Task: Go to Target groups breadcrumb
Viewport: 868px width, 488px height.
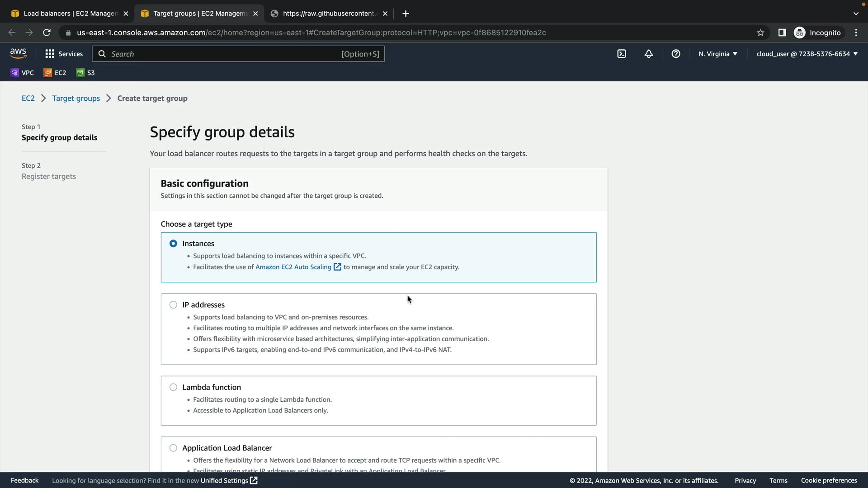Action: 76,99
